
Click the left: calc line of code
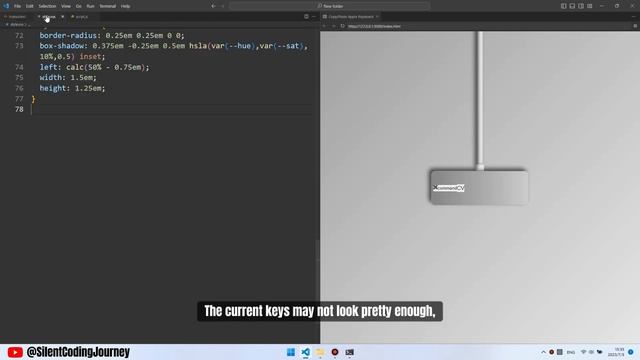[x=94, y=67]
